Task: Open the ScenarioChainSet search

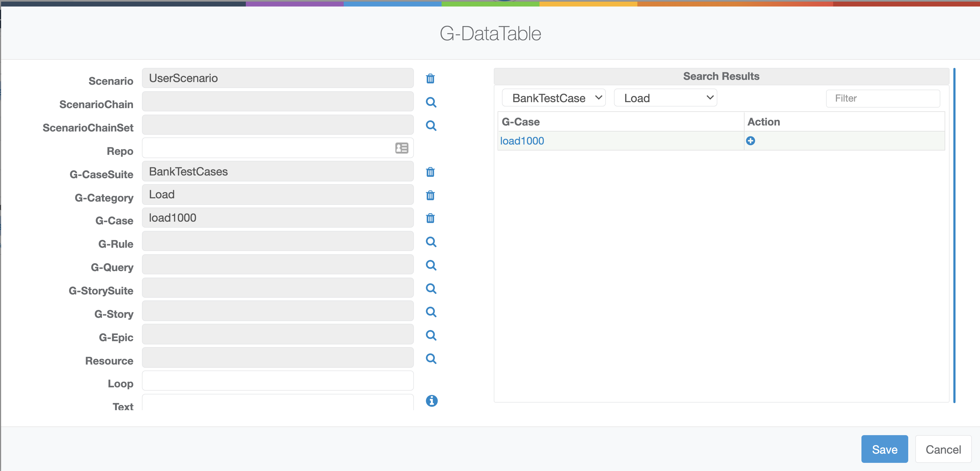Action: click(x=431, y=125)
